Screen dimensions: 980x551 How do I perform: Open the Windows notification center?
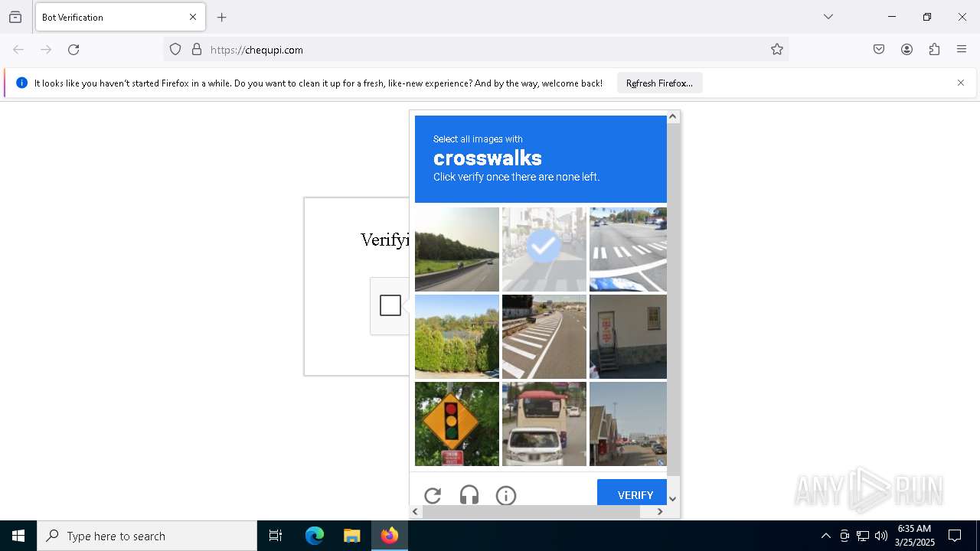[x=955, y=536]
